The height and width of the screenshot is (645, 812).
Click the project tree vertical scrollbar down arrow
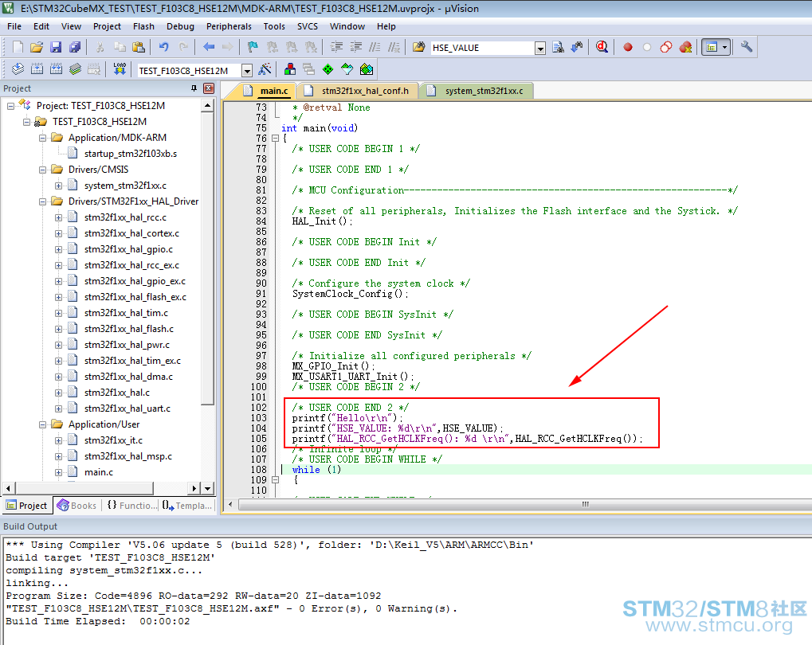207,488
